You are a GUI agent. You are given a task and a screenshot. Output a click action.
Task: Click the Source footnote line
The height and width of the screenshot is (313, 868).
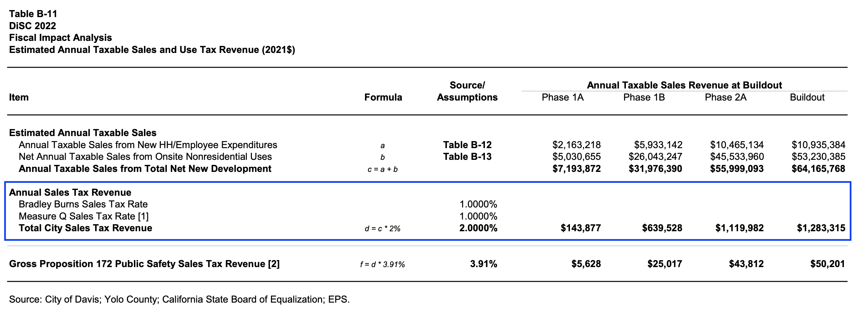179,300
